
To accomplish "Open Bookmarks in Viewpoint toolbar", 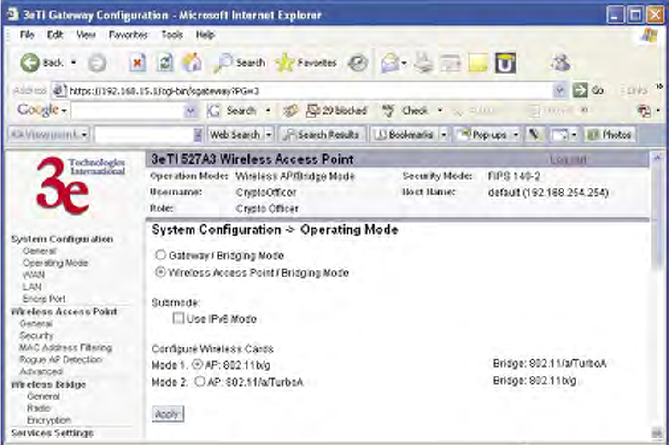I will coord(405,135).
